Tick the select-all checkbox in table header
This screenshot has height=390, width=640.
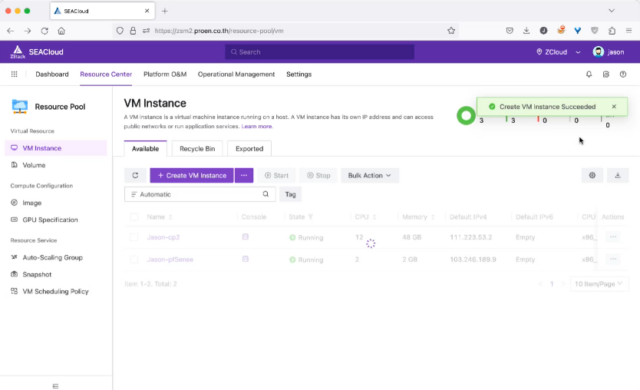[x=134, y=217]
